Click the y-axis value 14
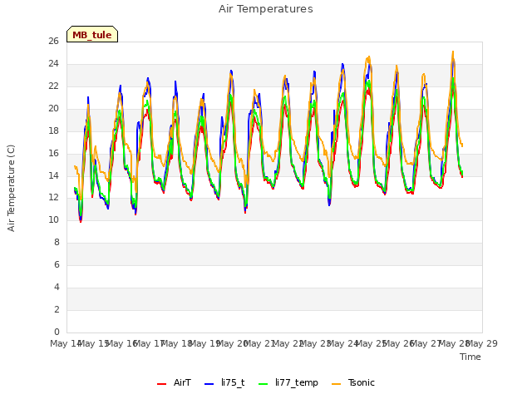 [x=53, y=175]
